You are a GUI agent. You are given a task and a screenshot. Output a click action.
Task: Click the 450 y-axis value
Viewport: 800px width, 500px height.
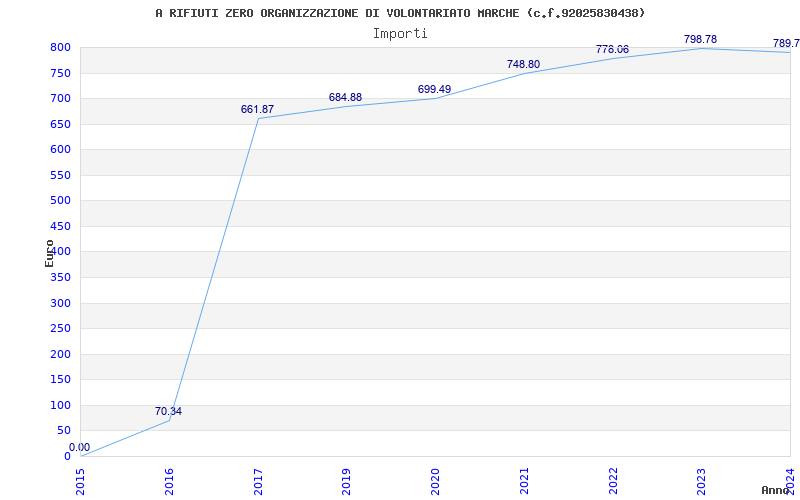(x=60, y=226)
